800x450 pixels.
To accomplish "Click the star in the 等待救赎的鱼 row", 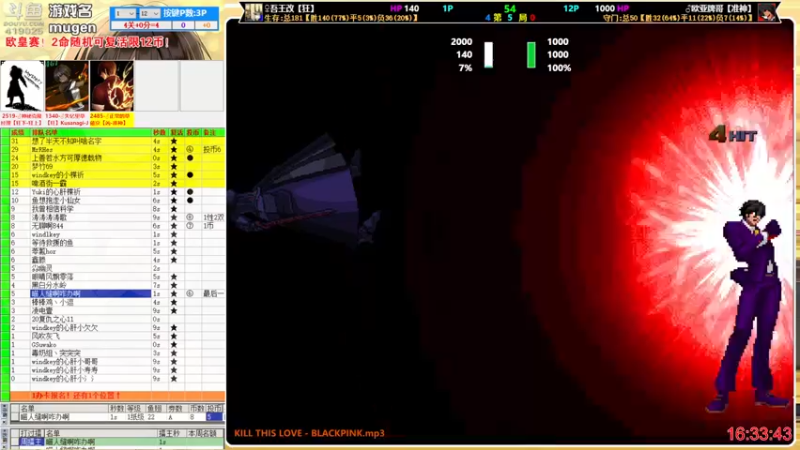I will [x=173, y=243].
